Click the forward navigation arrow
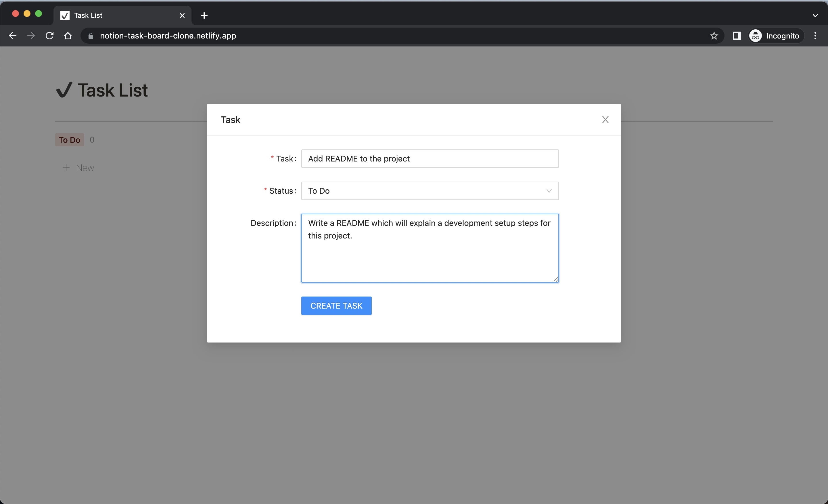Image resolution: width=828 pixels, height=504 pixels. click(31, 36)
